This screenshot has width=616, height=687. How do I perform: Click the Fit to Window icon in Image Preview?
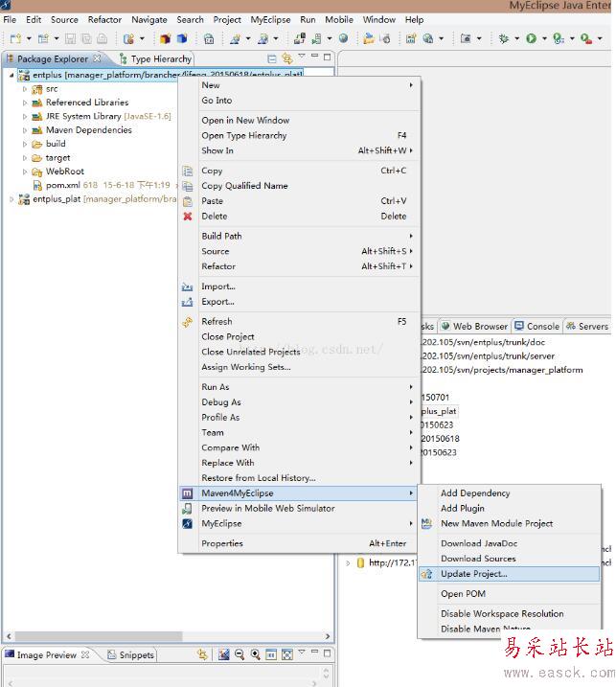287,654
